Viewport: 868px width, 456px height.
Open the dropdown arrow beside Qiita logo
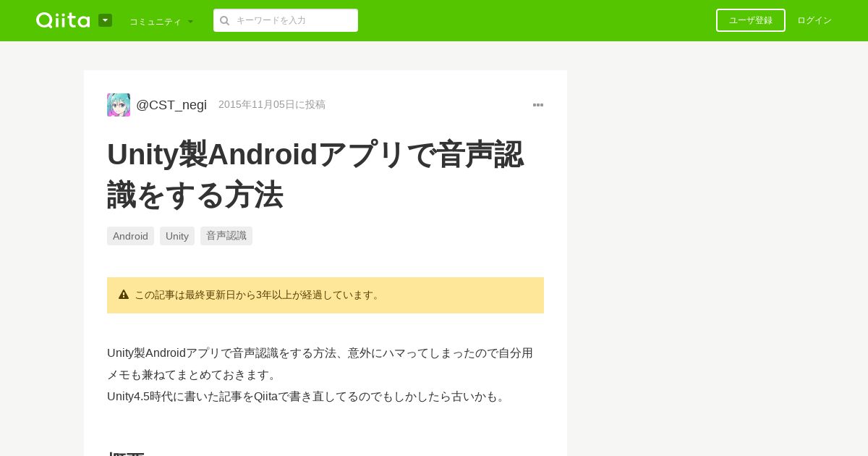click(105, 20)
